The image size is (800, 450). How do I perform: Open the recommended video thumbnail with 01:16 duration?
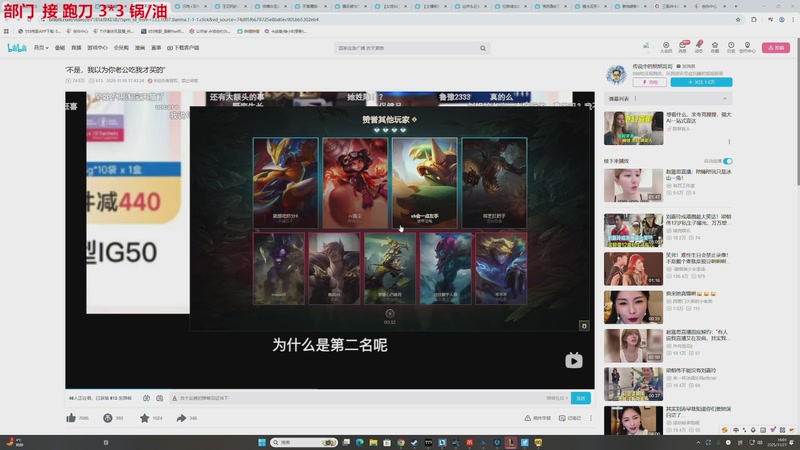pyautogui.click(x=633, y=268)
